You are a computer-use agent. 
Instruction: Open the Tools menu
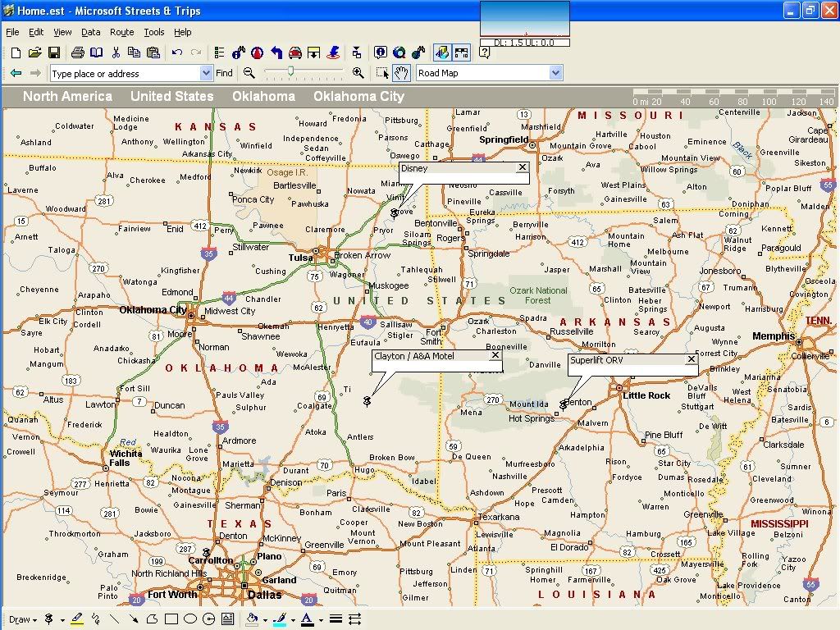(153, 32)
